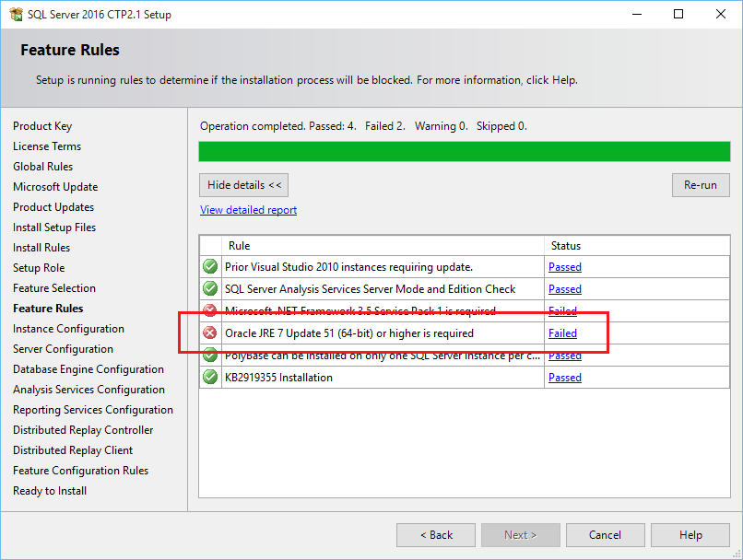This screenshot has width=743, height=560.
Task: Click the Rule column header
Action: point(383,246)
